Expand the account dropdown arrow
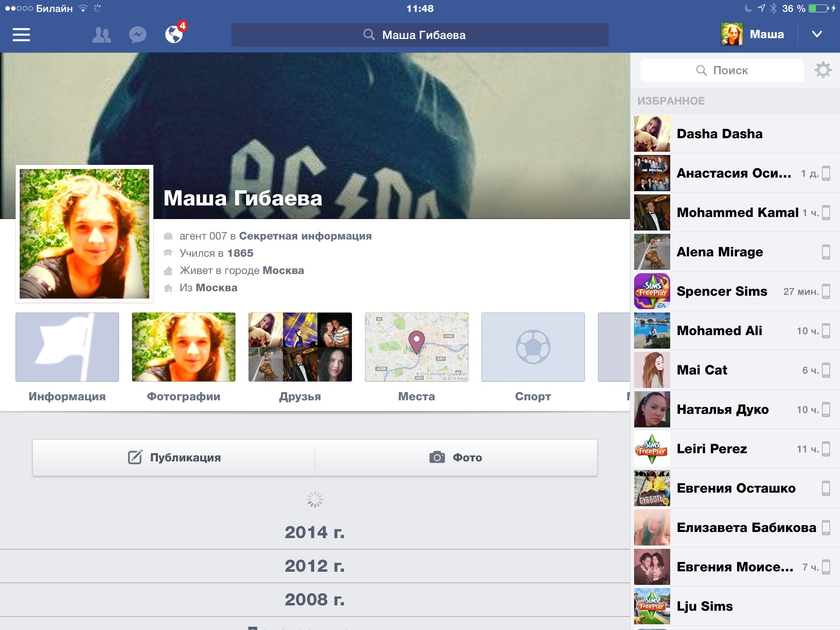The width and height of the screenshot is (840, 630). (817, 34)
